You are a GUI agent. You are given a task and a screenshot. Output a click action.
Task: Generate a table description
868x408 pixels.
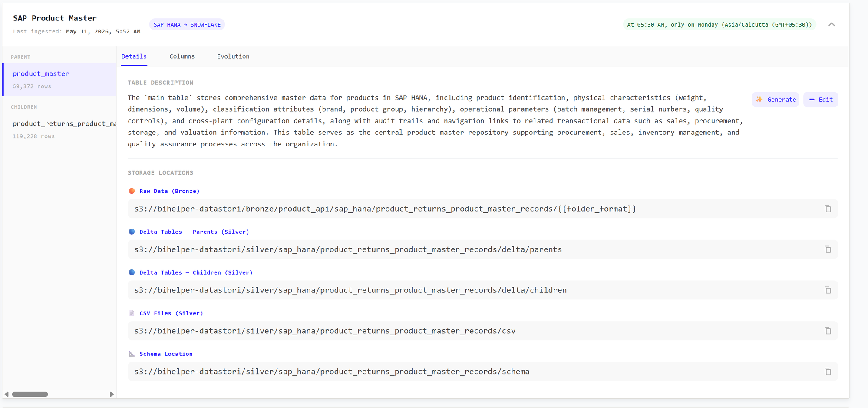click(776, 100)
